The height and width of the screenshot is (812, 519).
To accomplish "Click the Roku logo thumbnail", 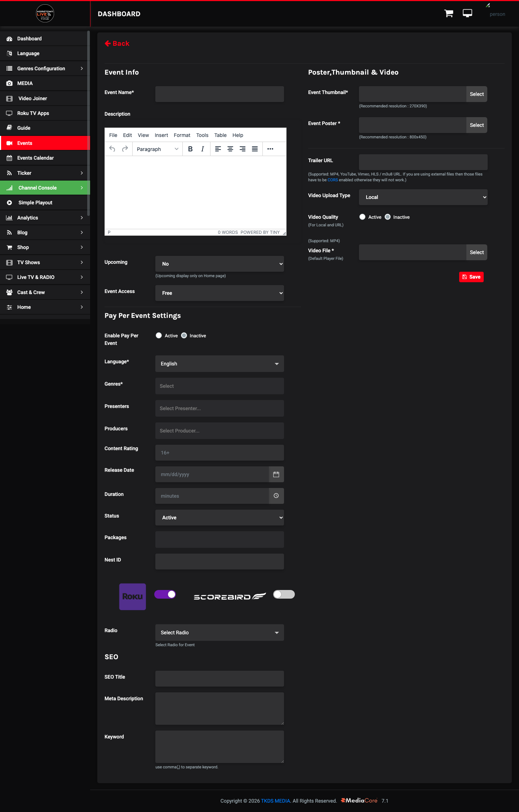I will [133, 596].
